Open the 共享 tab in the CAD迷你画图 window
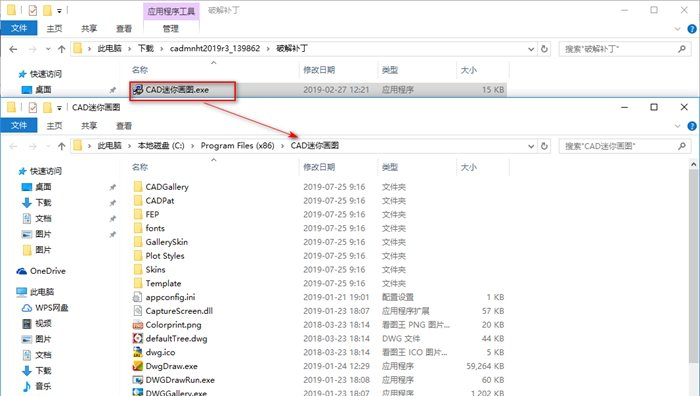The image size is (700, 411). tap(89, 126)
